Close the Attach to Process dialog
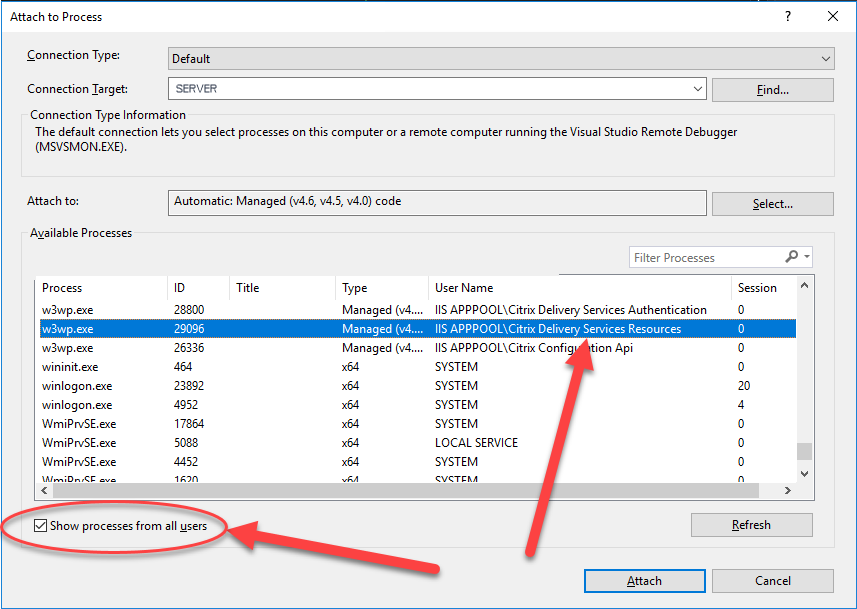Screen dimensions: 857x609 click(x=833, y=17)
